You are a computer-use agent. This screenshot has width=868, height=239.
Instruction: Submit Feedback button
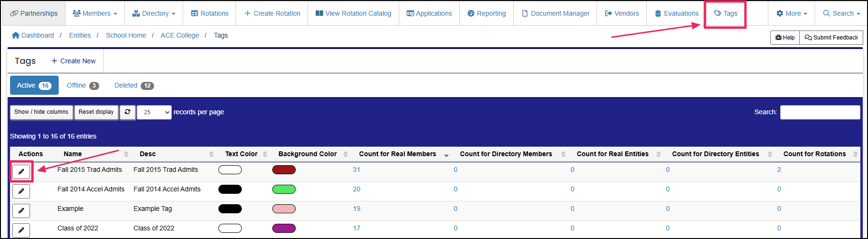tap(831, 38)
